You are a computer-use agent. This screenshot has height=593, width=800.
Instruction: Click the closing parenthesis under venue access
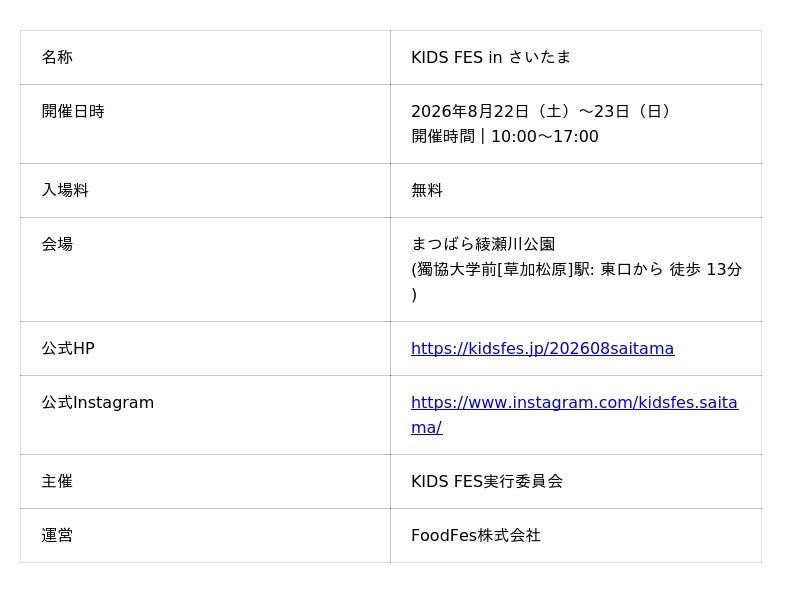414,294
